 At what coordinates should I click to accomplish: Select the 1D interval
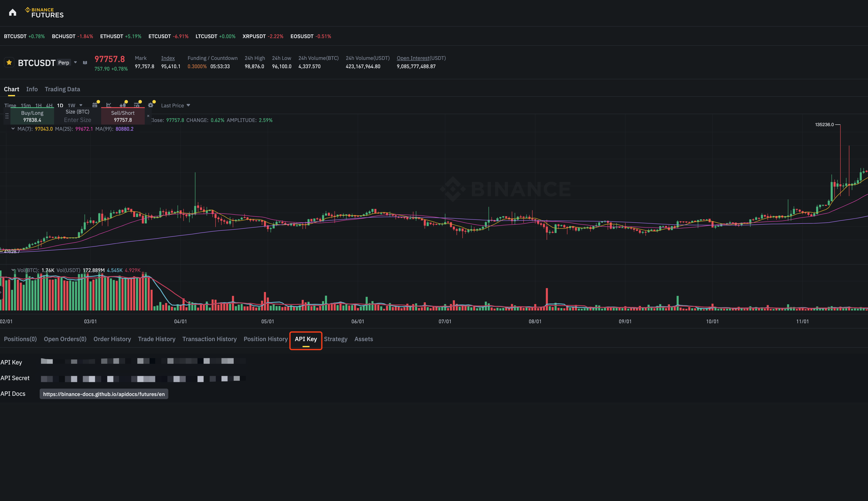[60, 105]
